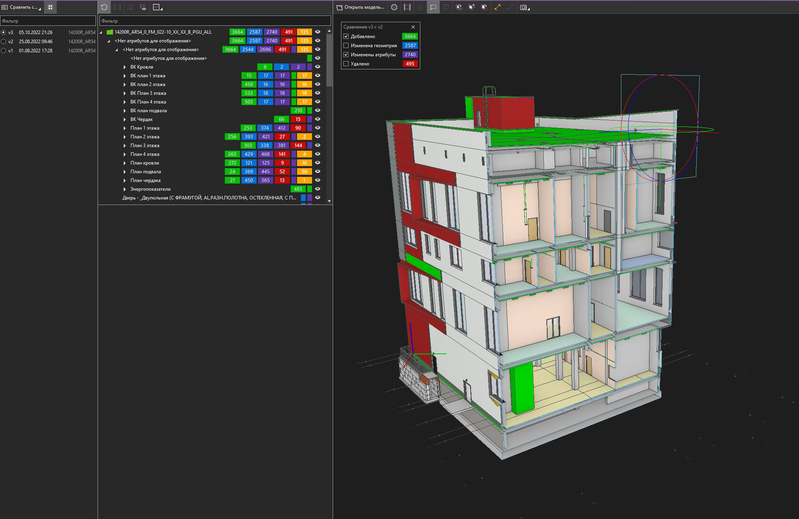Click date '25.08.2022 09:46' in versions list
The width and height of the screenshot is (799, 519).
[x=35, y=41]
